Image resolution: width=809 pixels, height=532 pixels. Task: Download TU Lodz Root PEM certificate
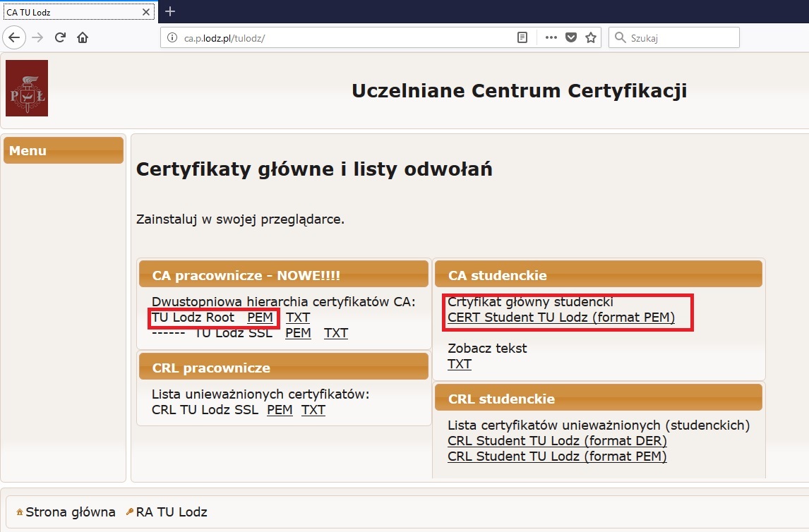[260, 318]
